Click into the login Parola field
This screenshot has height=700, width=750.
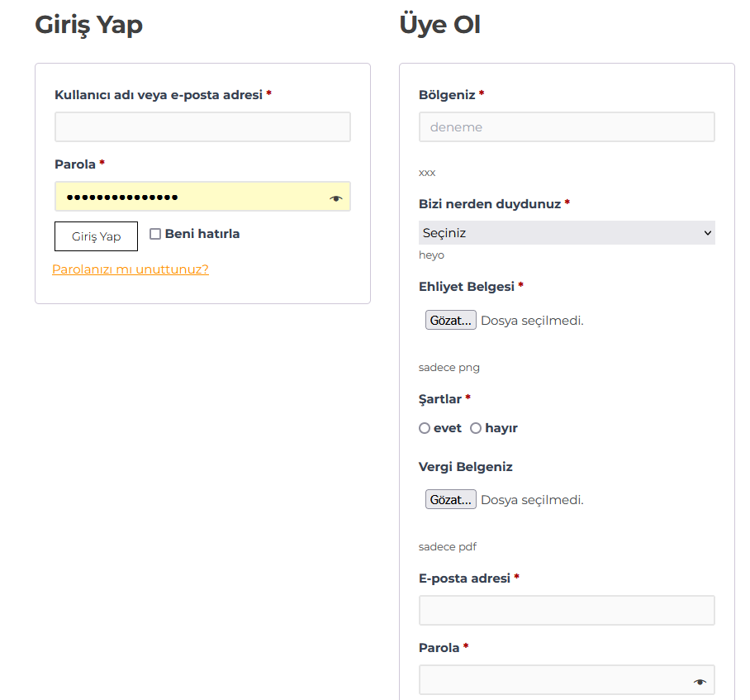pyautogui.click(x=203, y=196)
